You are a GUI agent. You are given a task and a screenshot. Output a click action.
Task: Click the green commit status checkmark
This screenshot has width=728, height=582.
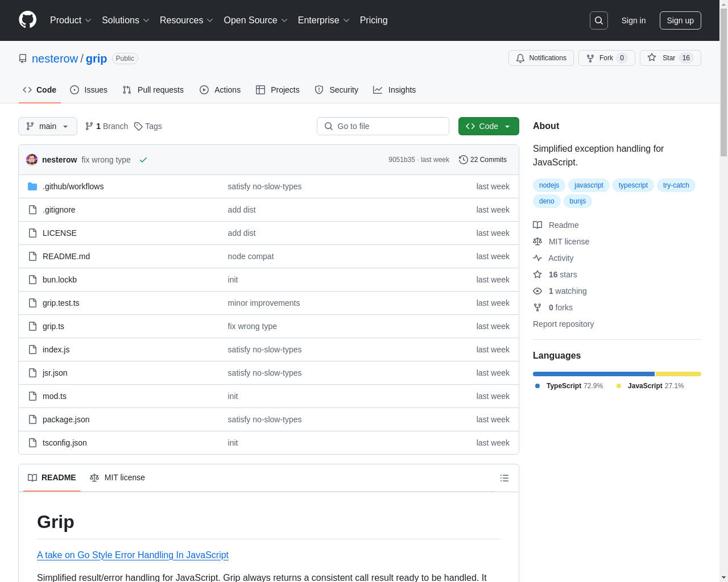(x=143, y=160)
